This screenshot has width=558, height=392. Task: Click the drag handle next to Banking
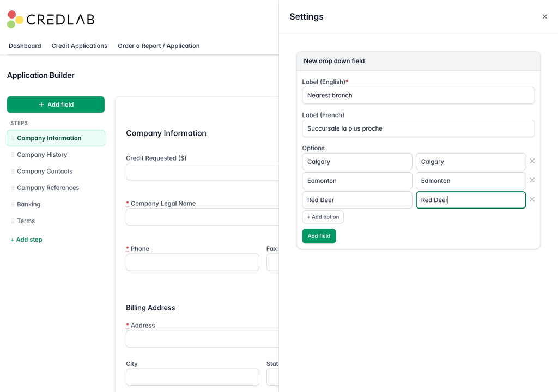click(x=13, y=204)
